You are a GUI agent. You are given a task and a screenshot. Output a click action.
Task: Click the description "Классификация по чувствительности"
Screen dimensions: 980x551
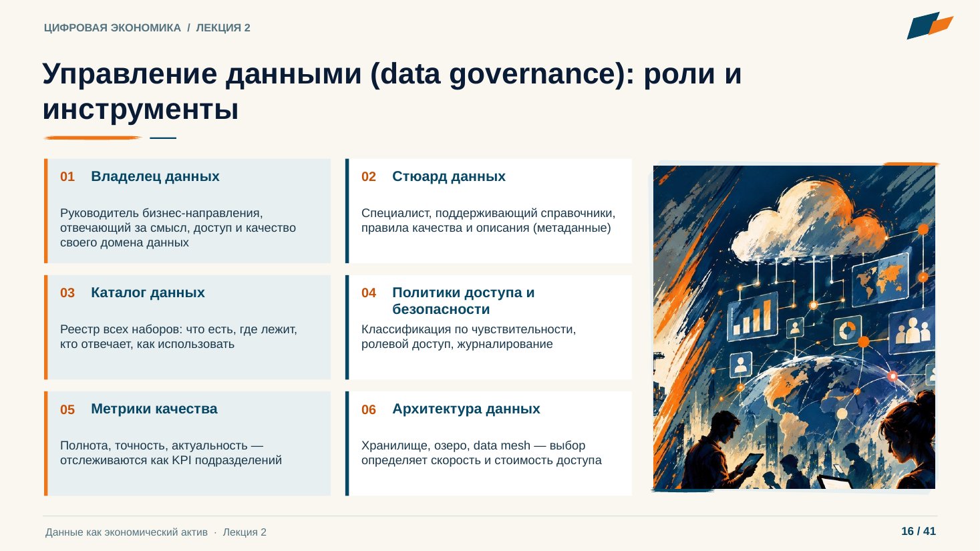point(468,337)
